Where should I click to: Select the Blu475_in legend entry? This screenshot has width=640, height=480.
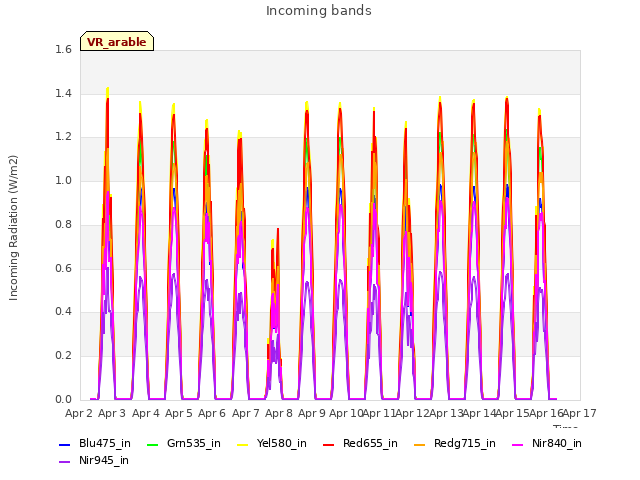(95, 443)
